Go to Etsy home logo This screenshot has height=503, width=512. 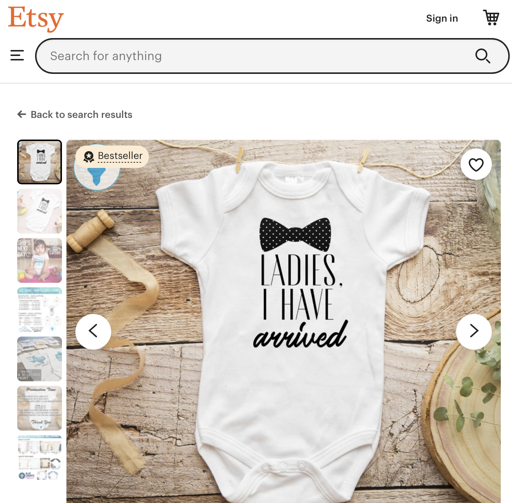36,18
